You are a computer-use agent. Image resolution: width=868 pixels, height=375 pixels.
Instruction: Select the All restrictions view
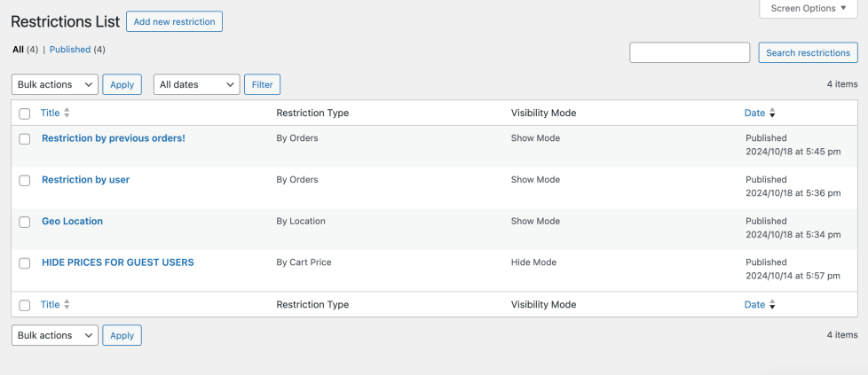(19, 50)
